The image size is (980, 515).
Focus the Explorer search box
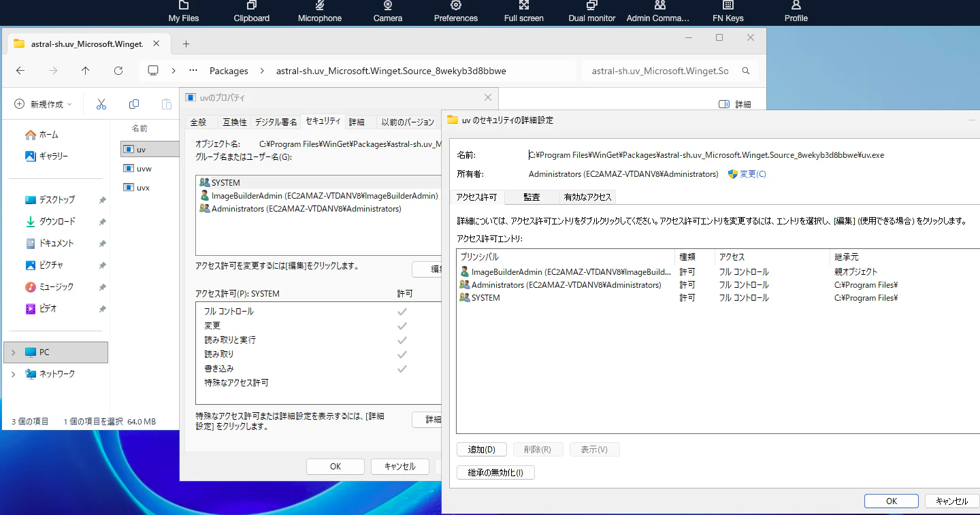[660, 71]
